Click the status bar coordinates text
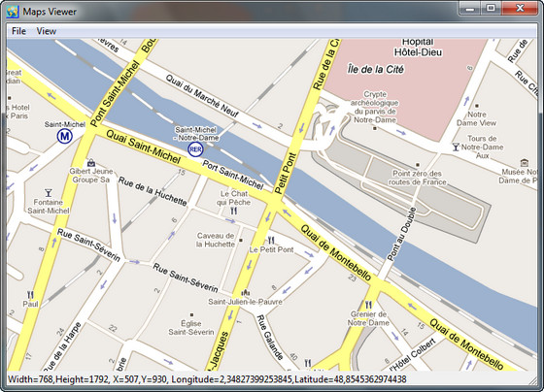The width and height of the screenshot is (544, 392). coord(207,379)
